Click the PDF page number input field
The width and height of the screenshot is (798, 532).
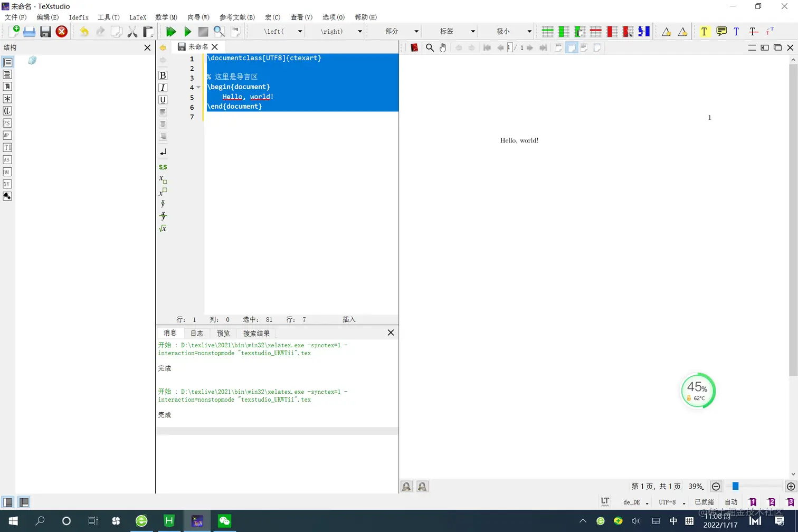click(510, 47)
